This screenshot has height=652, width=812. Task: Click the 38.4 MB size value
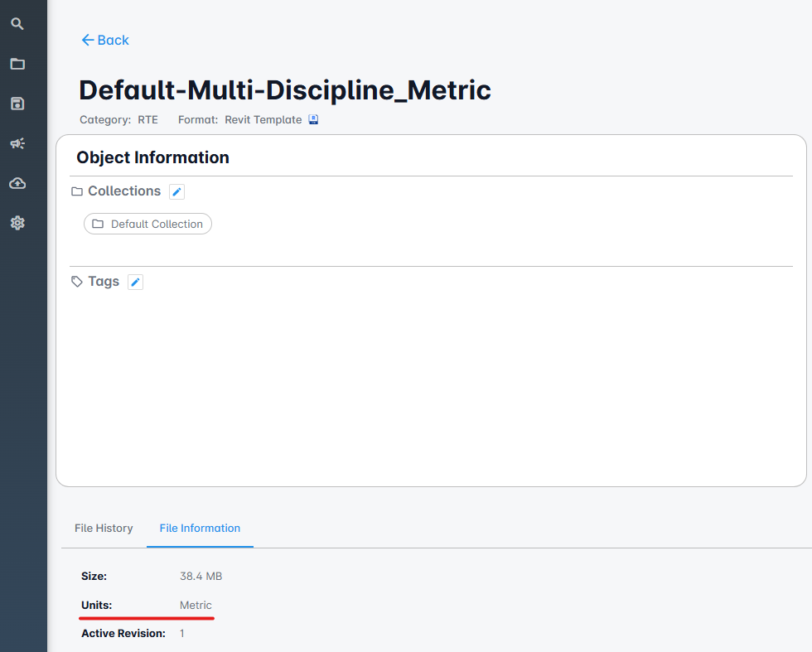(x=201, y=576)
